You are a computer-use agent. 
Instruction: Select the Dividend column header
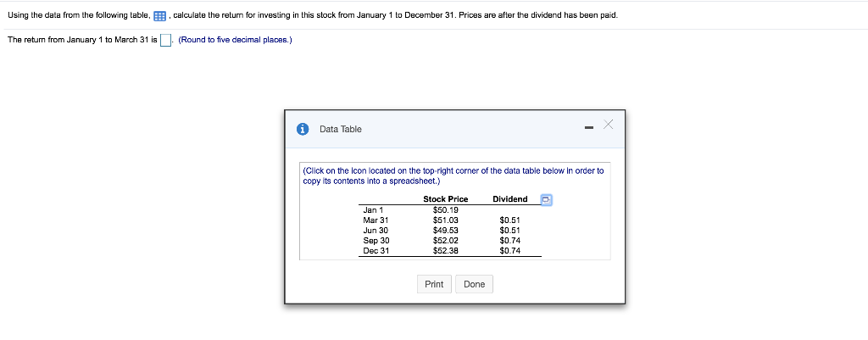click(x=509, y=199)
